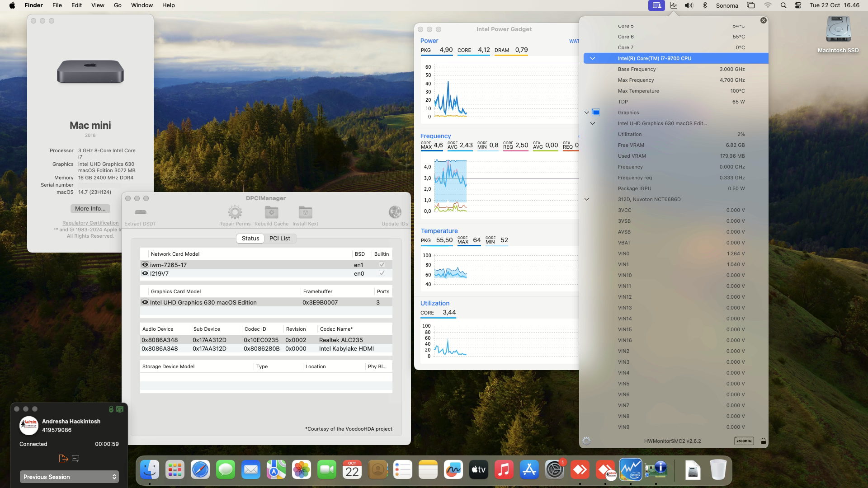Open the File menu
868x488 pixels.
click(x=57, y=5)
